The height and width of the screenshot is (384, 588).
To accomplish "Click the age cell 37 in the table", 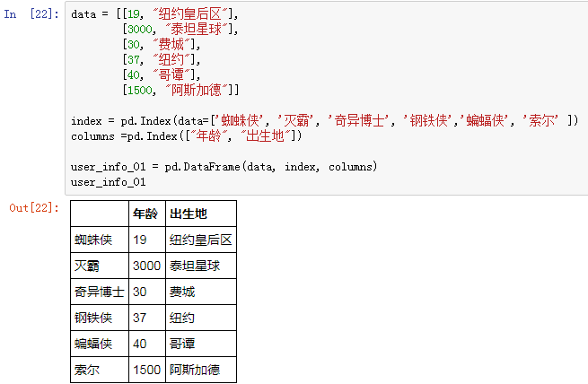I will (x=147, y=318).
